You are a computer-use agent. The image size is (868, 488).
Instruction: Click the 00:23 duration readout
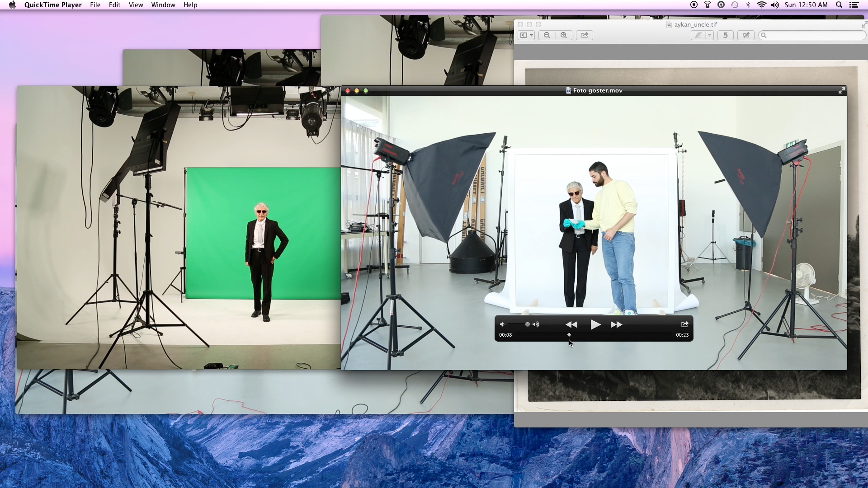pos(682,335)
